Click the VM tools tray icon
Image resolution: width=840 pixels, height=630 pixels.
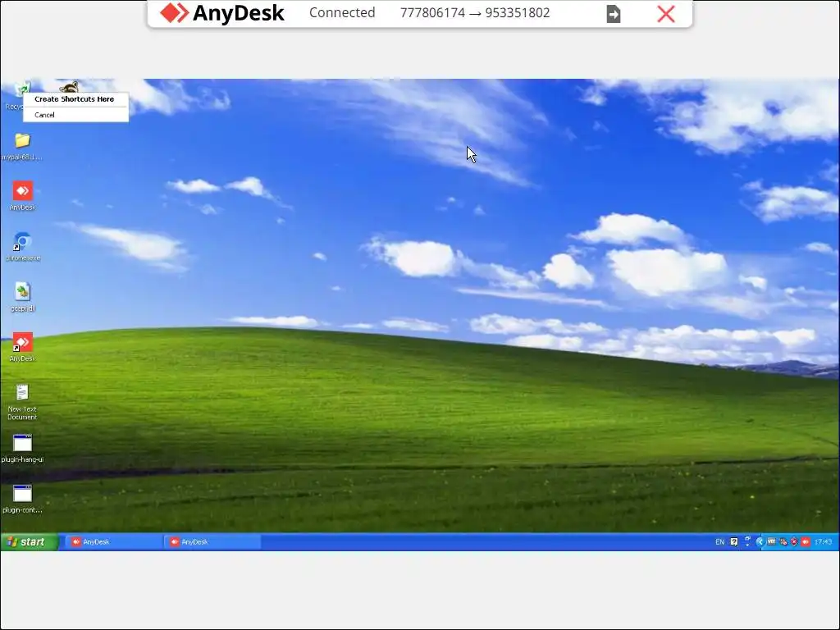click(x=771, y=541)
